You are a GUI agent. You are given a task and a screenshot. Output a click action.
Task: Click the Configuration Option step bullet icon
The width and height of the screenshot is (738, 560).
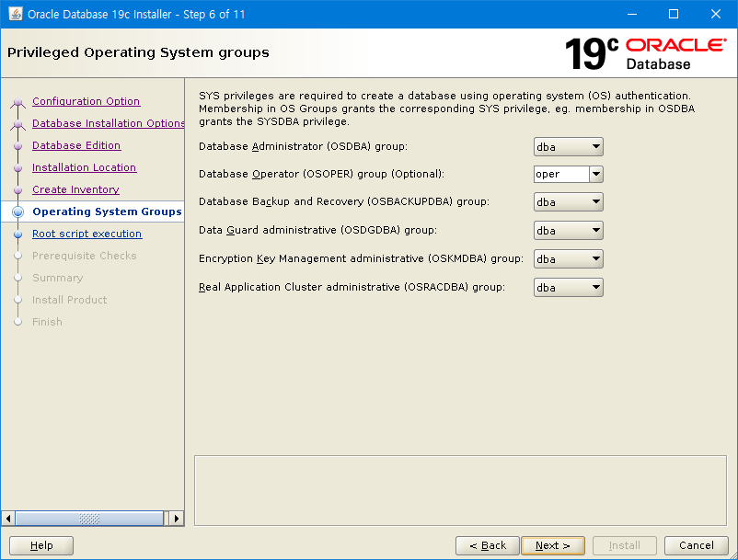coord(17,102)
